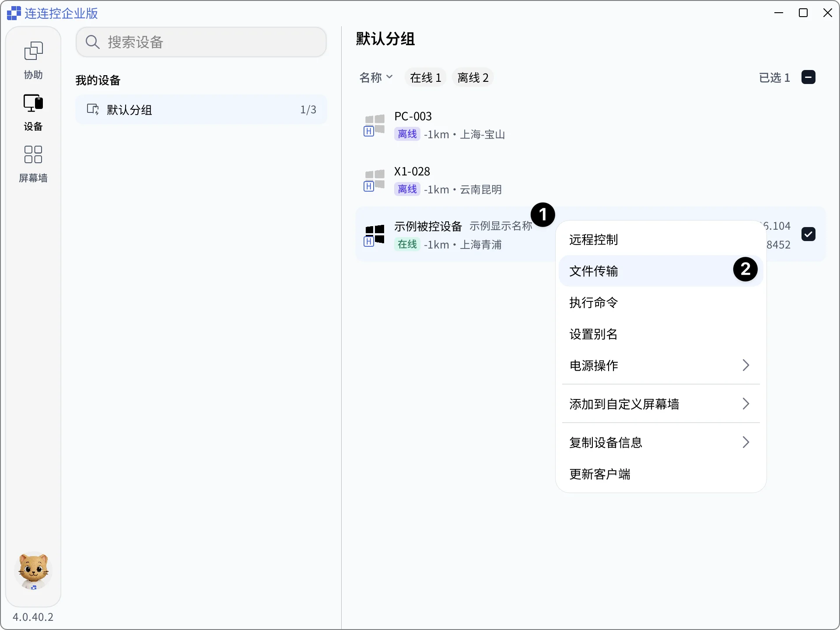Image resolution: width=840 pixels, height=630 pixels.
Task: Click the 上海-宝山 location text
Action: [482, 134]
